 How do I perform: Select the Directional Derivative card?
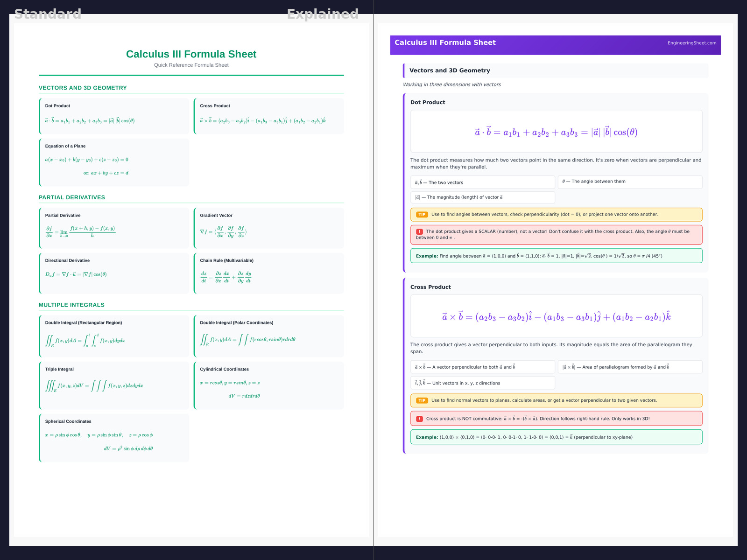(114, 273)
